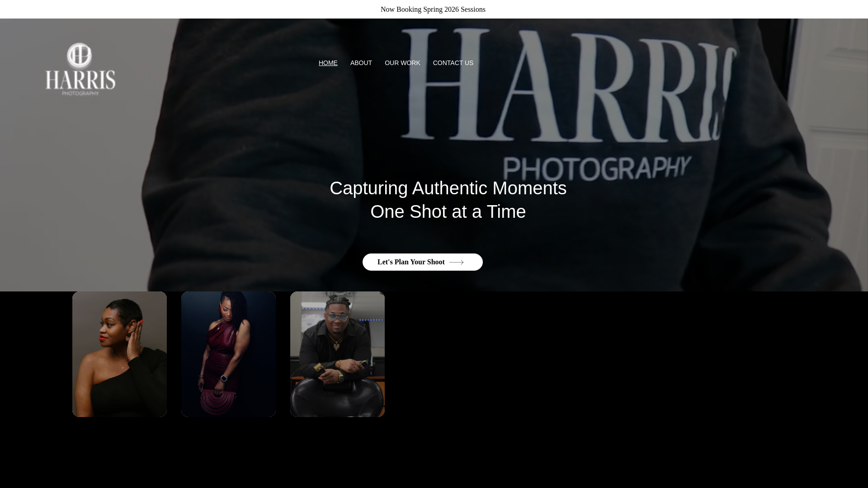This screenshot has width=868, height=488.
Task: Open photo of woman in maroon dress
Action: click(228, 354)
